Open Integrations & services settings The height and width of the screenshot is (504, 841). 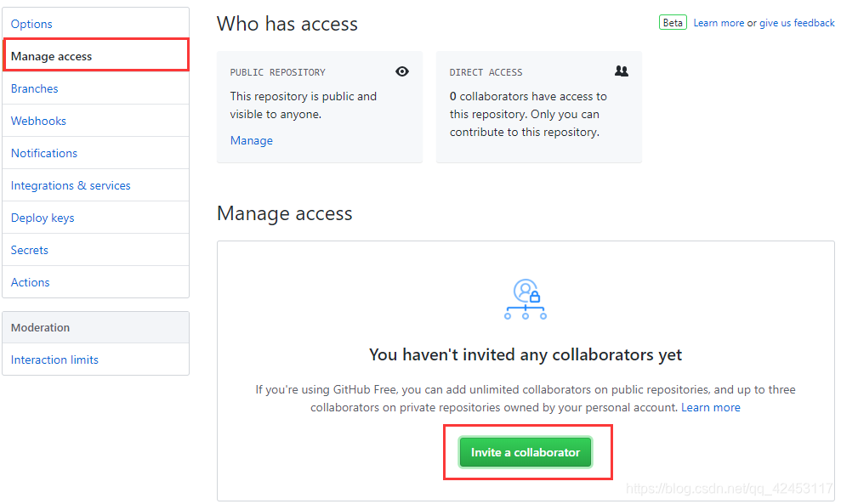[x=71, y=185]
